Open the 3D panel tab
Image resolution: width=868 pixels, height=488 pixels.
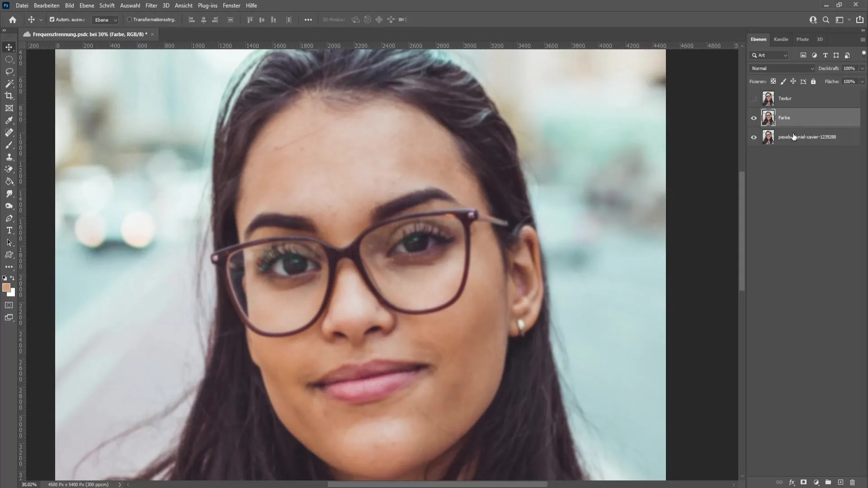pos(819,39)
